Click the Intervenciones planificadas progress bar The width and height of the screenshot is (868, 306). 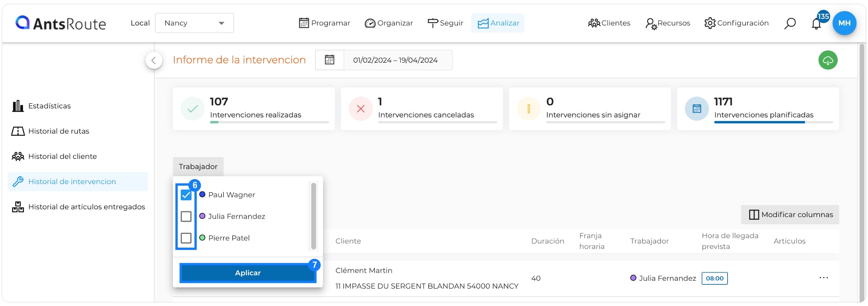774,122
